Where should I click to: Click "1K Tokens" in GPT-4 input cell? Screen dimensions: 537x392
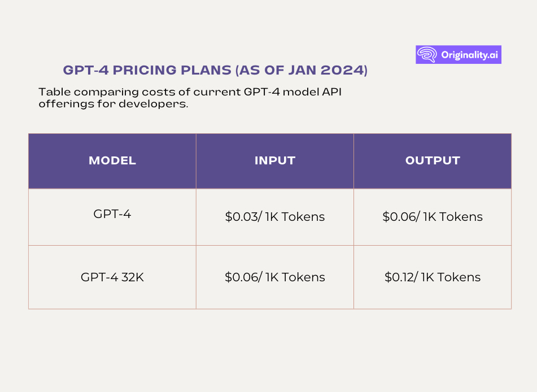[x=295, y=216]
